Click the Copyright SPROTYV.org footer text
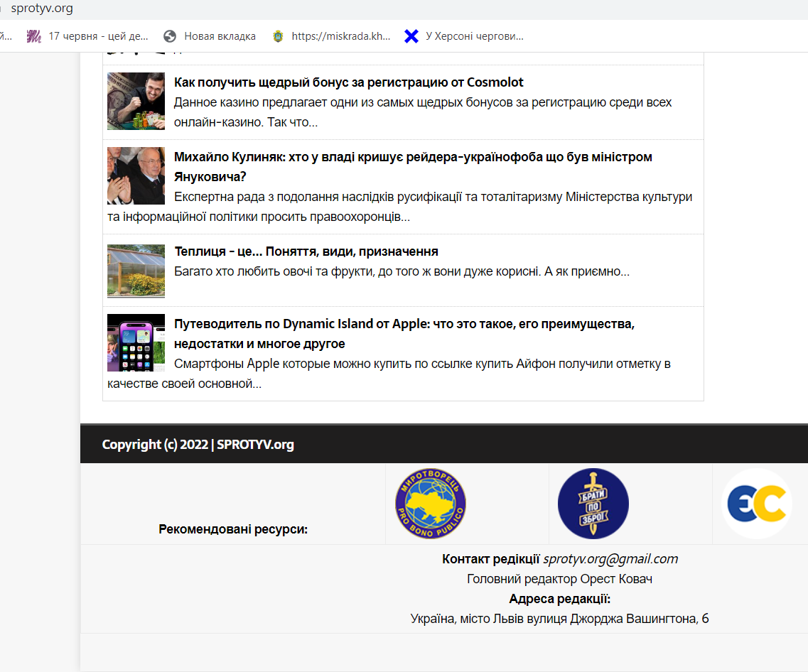The image size is (808, 672). click(x=198, y=445)
